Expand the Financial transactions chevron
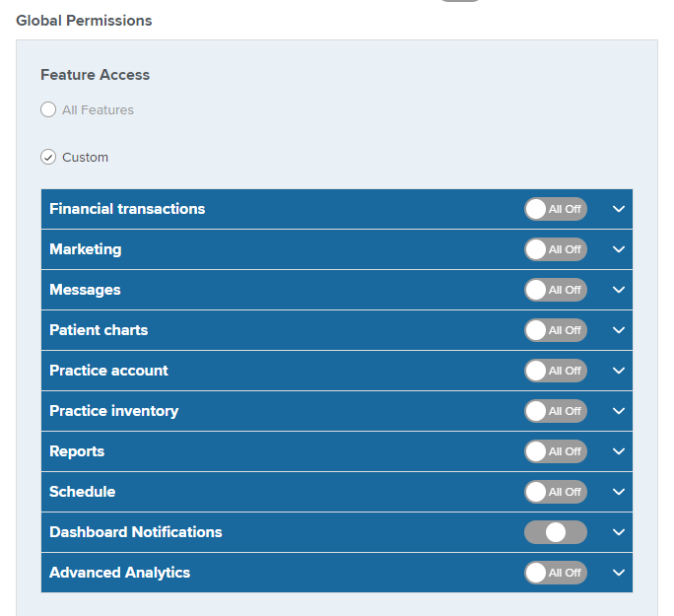This screenshot has height=616, width=674. 619,209
